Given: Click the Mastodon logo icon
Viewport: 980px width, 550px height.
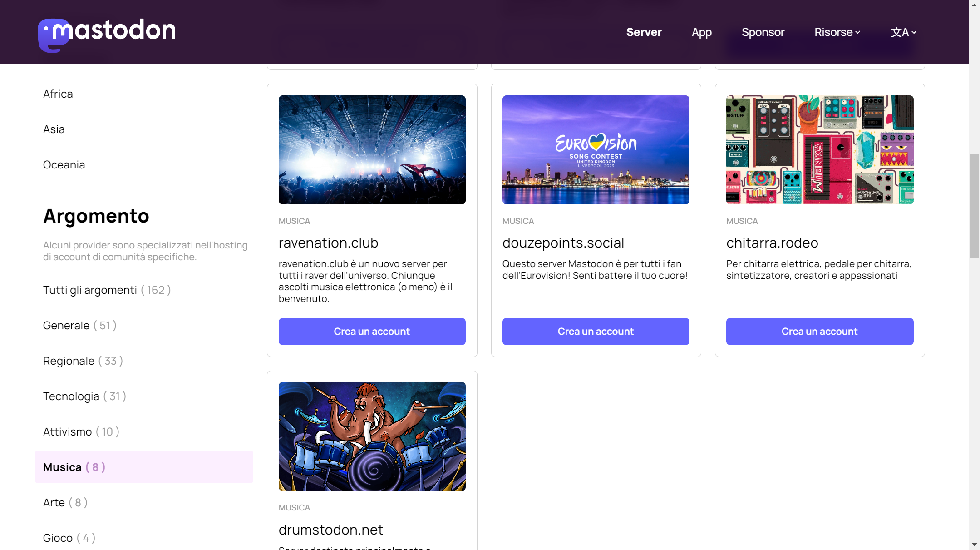Looking at the screenshot, I should 54,35.
